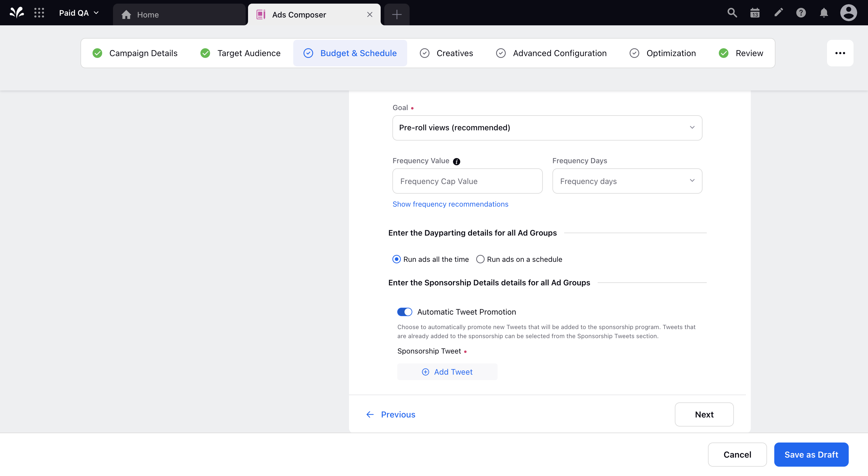Click the Advanced Configuration circle check icon
Screen dimensions: 868x476
point(501,53)
